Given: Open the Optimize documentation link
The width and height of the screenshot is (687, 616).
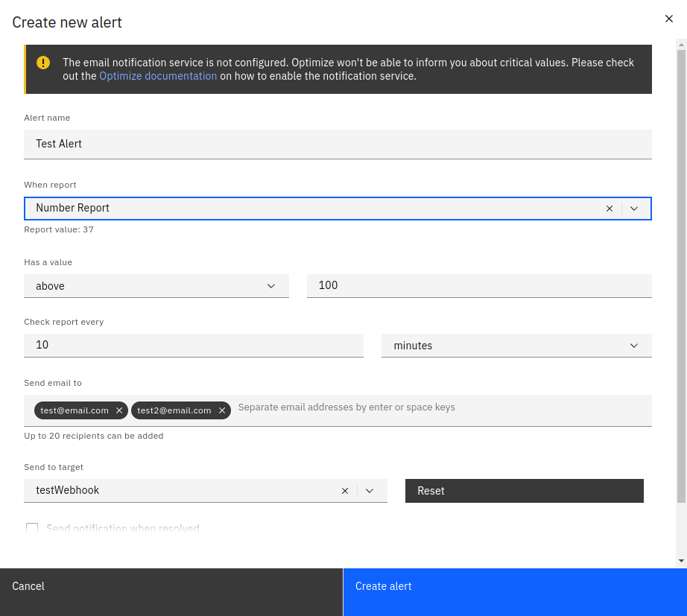Looking at the screenshot, I should click(158, 75).
